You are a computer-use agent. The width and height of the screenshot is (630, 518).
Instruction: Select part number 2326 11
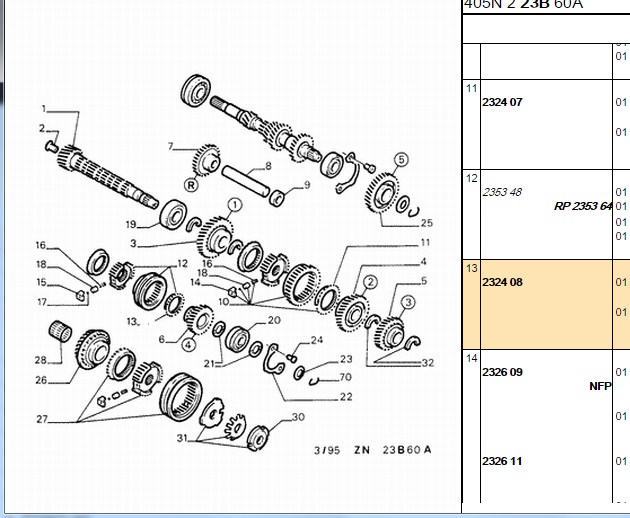[502, 461]
